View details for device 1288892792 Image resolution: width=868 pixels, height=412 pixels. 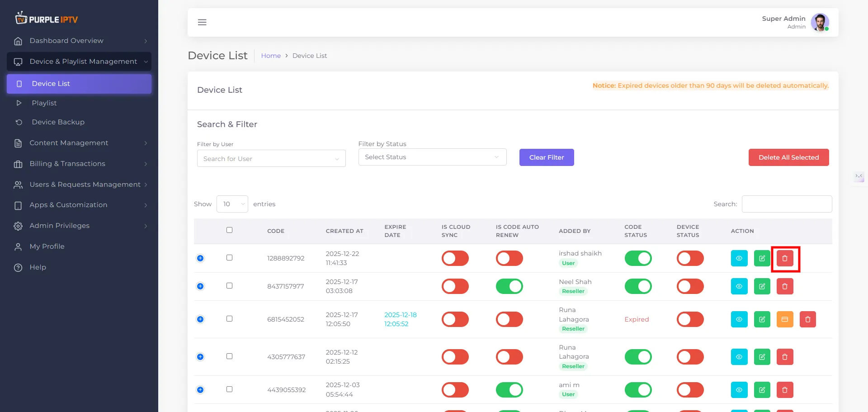point(739,258)
